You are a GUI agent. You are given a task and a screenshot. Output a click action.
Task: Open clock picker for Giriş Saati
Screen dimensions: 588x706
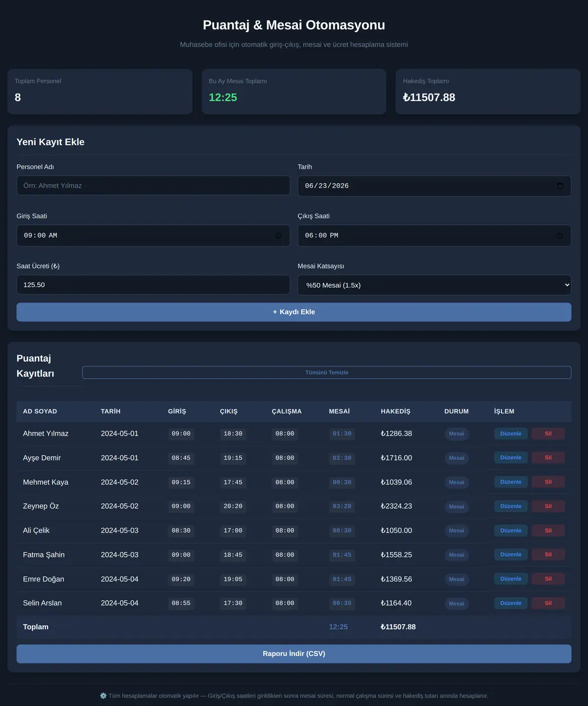pos(278,236)
